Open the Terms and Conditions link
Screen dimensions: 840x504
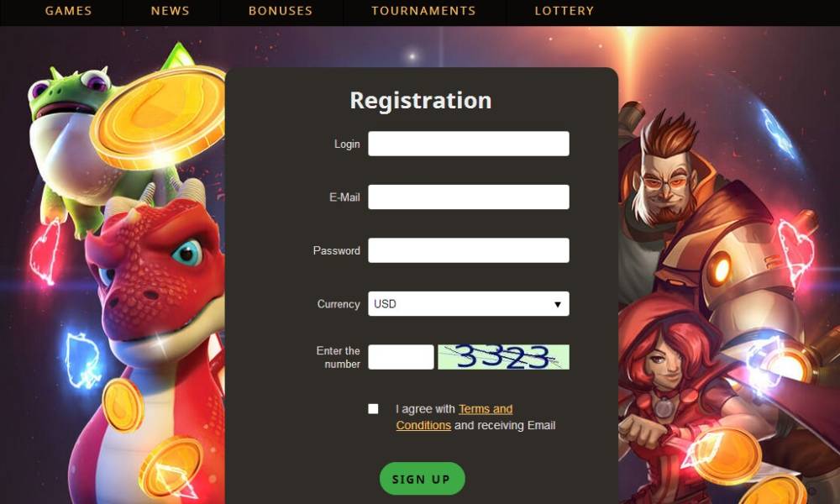coord(454,417)
